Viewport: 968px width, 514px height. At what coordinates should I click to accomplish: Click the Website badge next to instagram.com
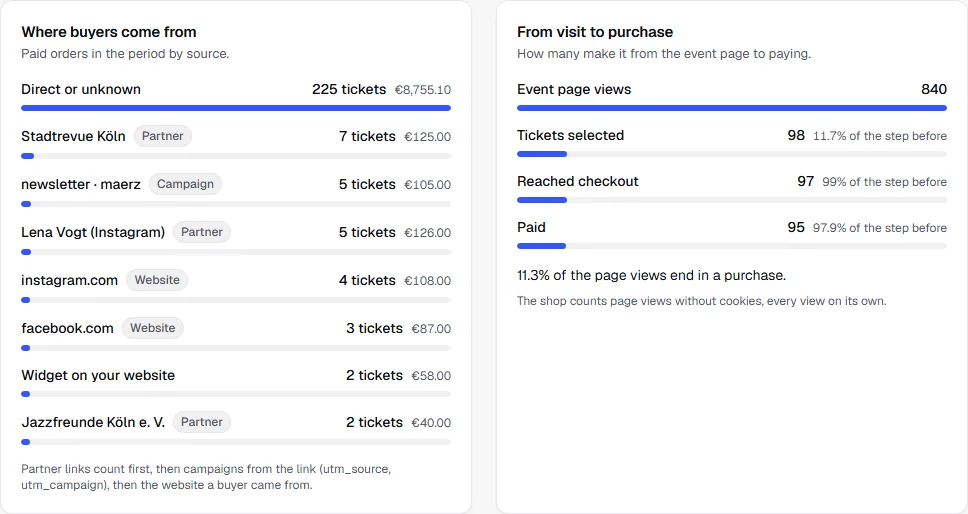pyautogui.click(x=157, y=280)
